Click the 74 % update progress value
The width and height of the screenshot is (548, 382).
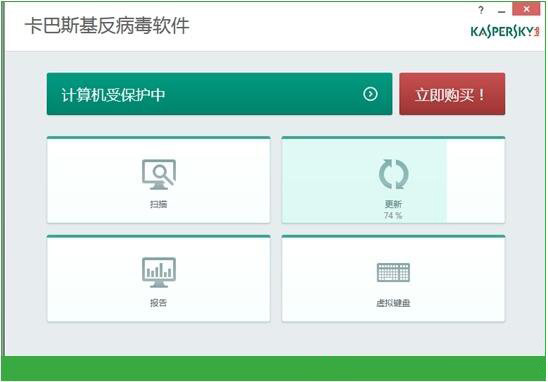pyautogui.click(x=393, y=216)
